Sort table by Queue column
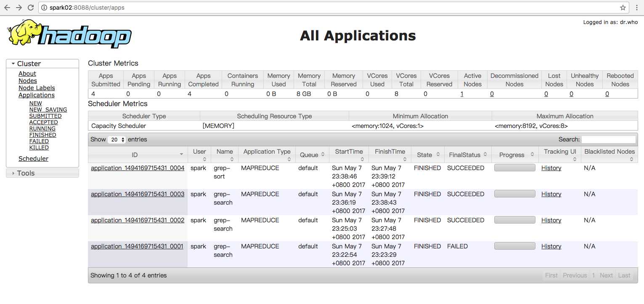Image resolution: width=644 pixels, height=304 pixels. 312,155
